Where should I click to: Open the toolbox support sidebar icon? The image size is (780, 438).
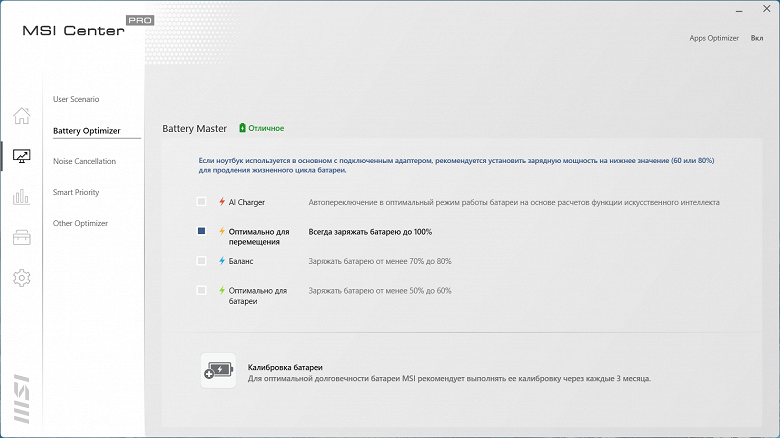tap(21, 237)
